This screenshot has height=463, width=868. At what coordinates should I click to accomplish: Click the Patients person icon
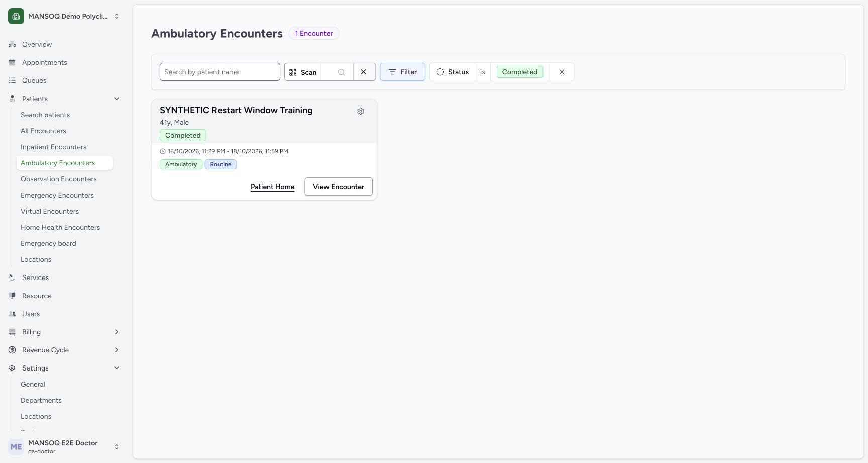[x=12, y=99]
